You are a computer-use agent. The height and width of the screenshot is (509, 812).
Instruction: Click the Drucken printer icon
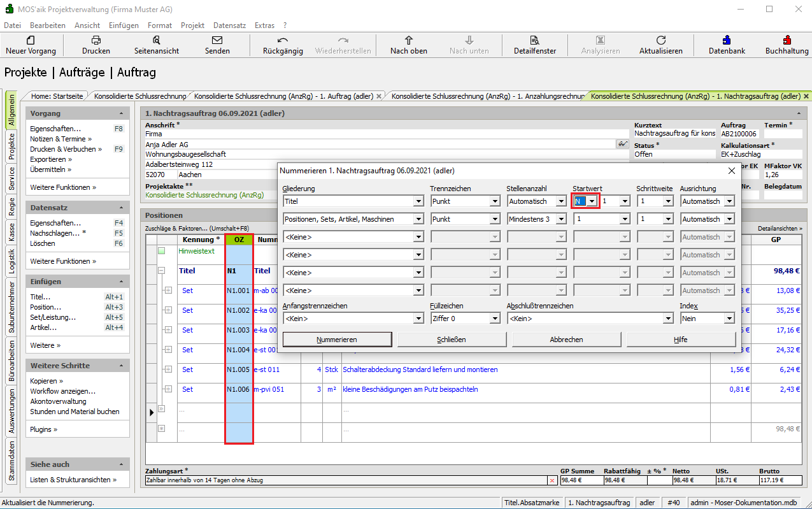[96, 40]
